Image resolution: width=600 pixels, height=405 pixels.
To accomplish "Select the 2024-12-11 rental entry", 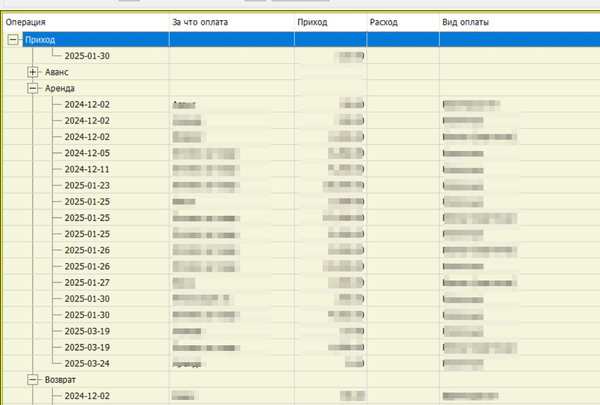I will point(87,169).
